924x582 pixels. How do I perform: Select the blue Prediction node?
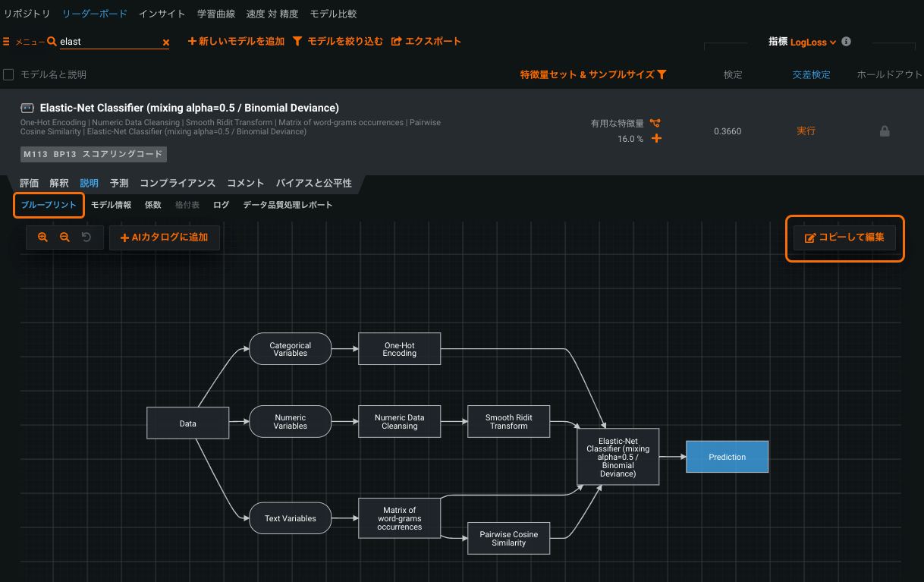[727, 457]
